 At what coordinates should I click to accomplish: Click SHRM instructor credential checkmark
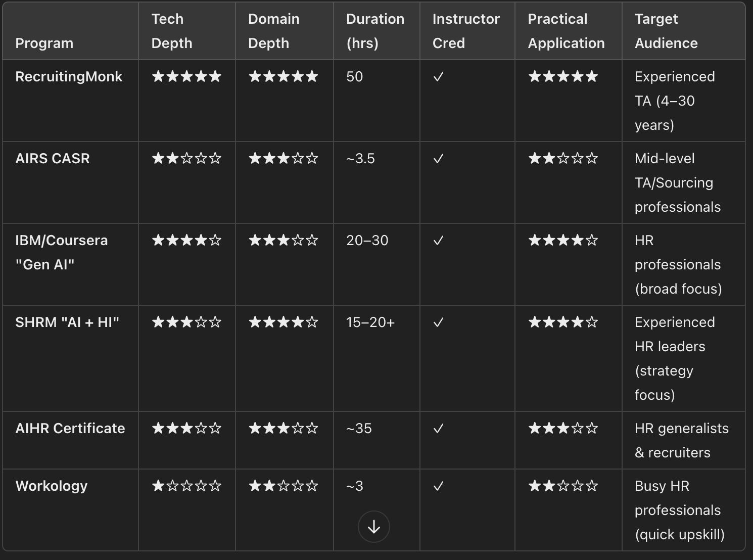438,322
